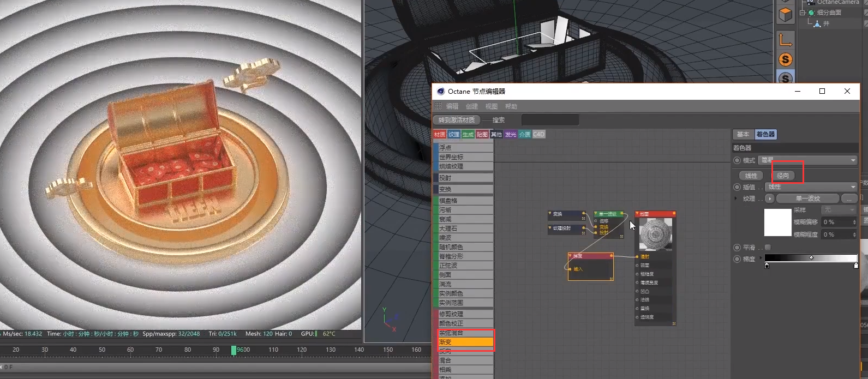Enable the 平滑 checkbox
868x379 pixels.
pyautogui.click(x=768, y=248)
